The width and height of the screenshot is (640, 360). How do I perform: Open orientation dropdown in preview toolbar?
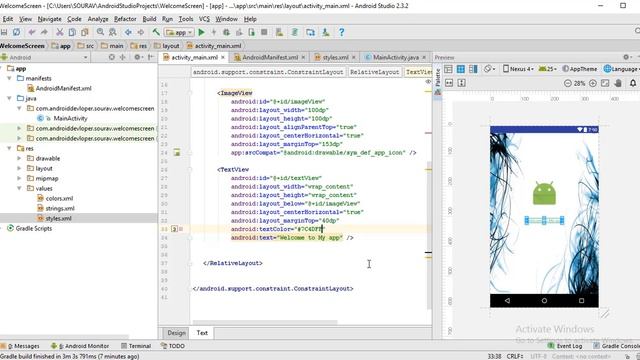[489, 69]
